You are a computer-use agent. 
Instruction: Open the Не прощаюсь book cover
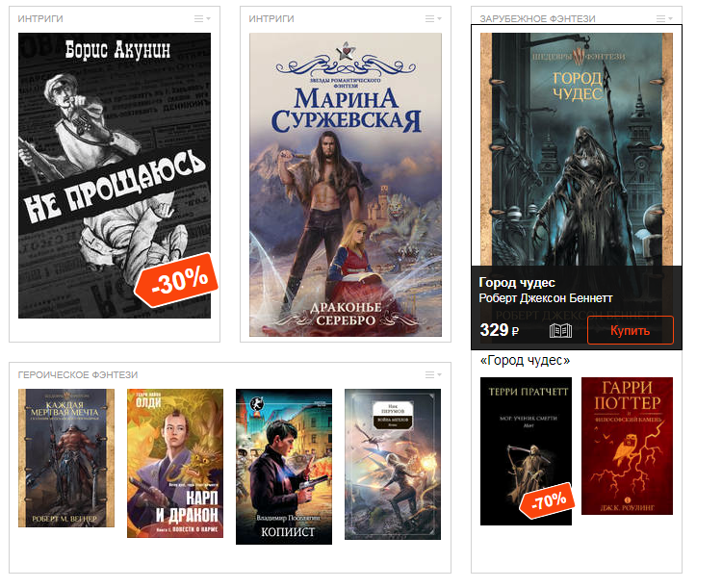[x=115, y=175]
